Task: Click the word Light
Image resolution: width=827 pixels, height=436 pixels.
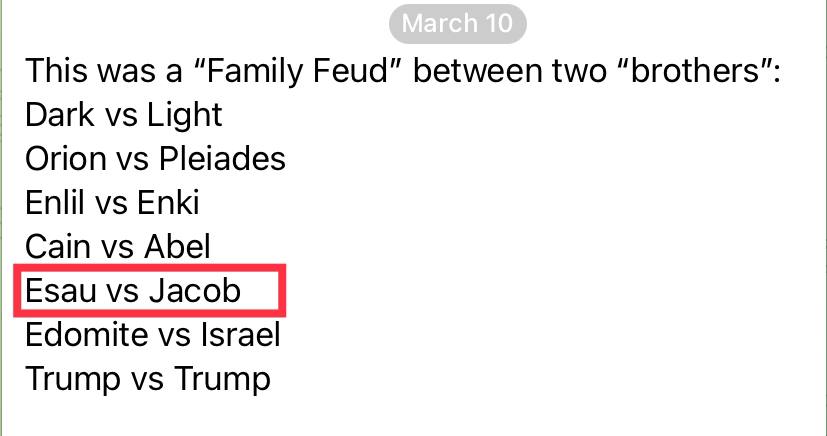Action: point(184,114)
